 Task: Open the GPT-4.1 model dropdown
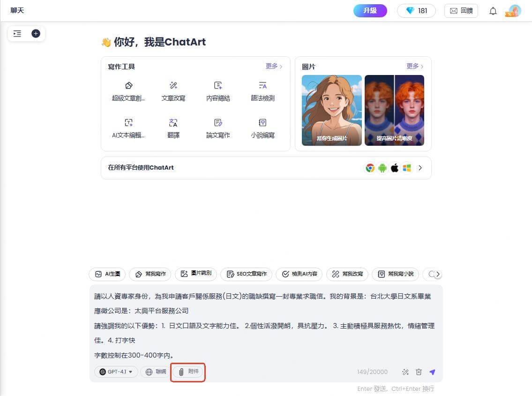(x=116, y=372)
